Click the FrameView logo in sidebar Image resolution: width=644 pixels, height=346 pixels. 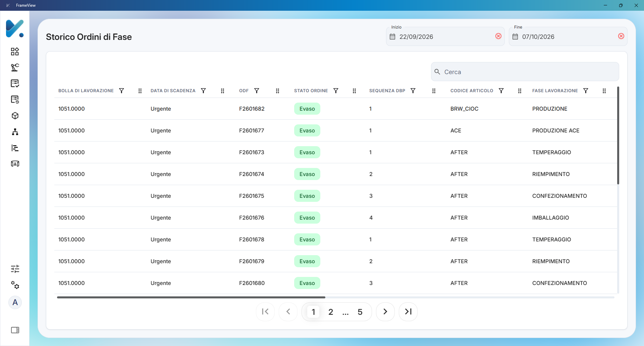pyautogui.click(x=15, y=28)
